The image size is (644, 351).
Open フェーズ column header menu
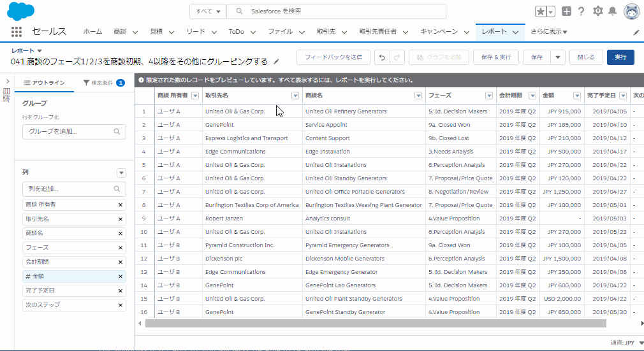pyautogui.click(x=489, y=96)
